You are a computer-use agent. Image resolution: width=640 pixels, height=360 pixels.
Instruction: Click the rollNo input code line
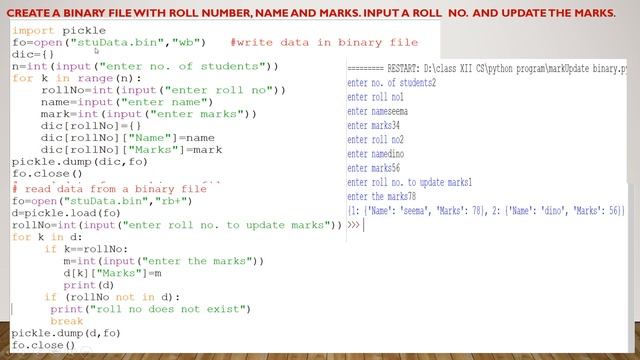[x=163, y=90]
